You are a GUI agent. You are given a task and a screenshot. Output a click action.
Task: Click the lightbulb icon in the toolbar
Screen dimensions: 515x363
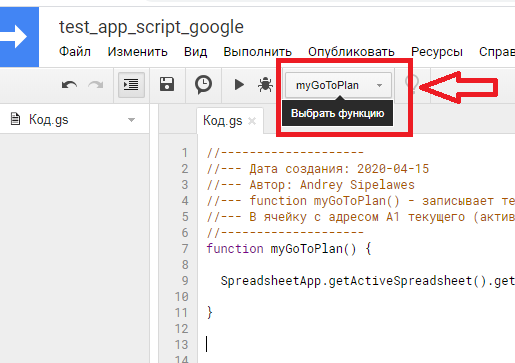pyautogui.click(x=412, y=84)
